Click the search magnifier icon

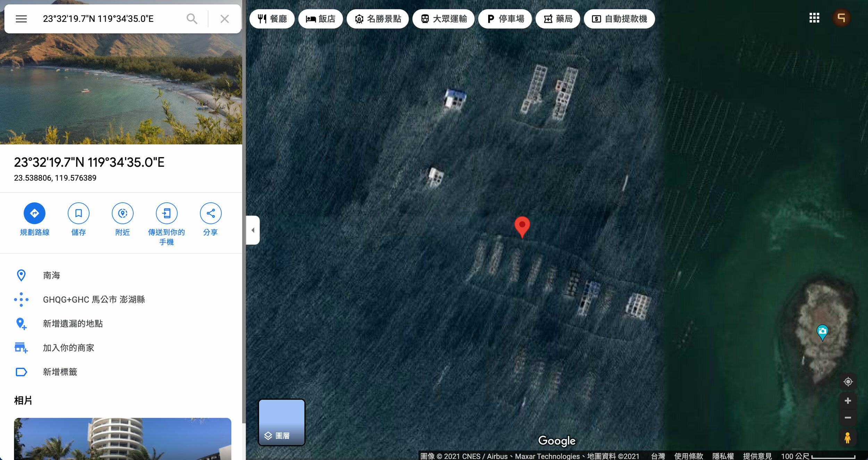tap(192, 19)
